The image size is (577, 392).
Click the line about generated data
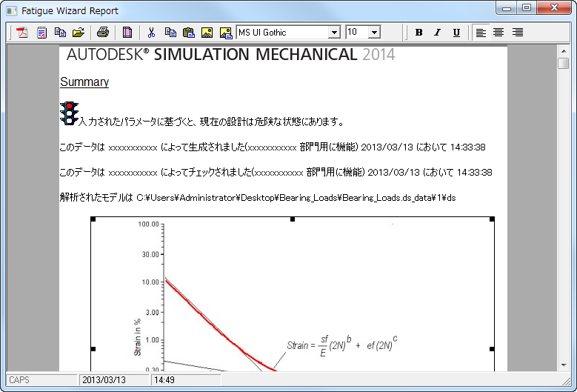coord(273,147)
